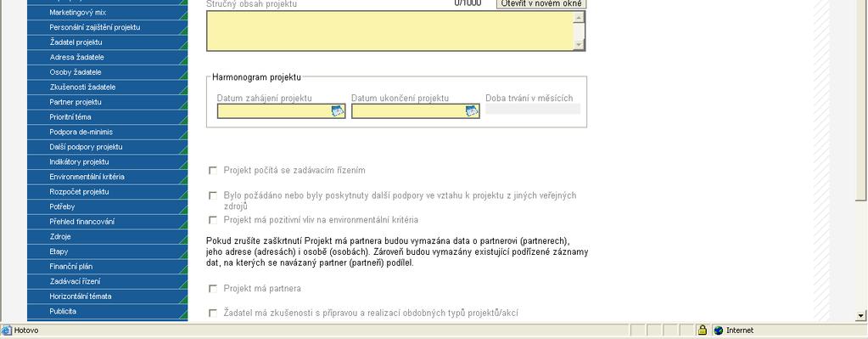The height and width of the screenshot is (339, 868).
Task: Go to Žadatel projektu in sidebar
Action: click(x=108, y=42)
